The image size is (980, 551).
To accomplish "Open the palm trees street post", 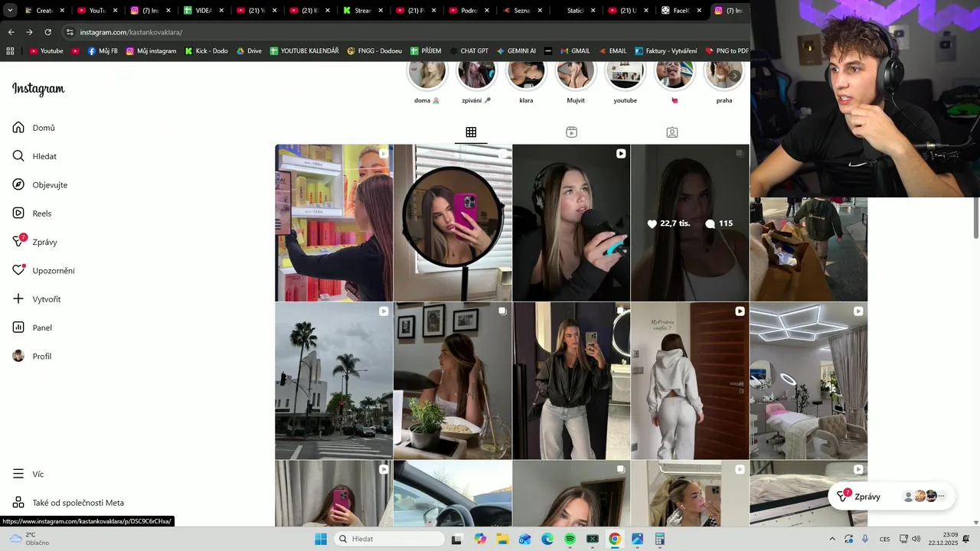I will click(x=334, y=380).
